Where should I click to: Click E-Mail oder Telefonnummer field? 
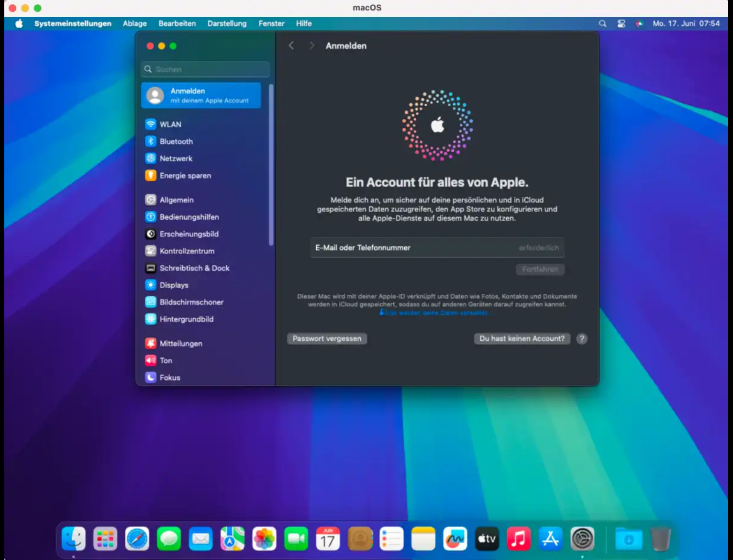tap(437, 247)
